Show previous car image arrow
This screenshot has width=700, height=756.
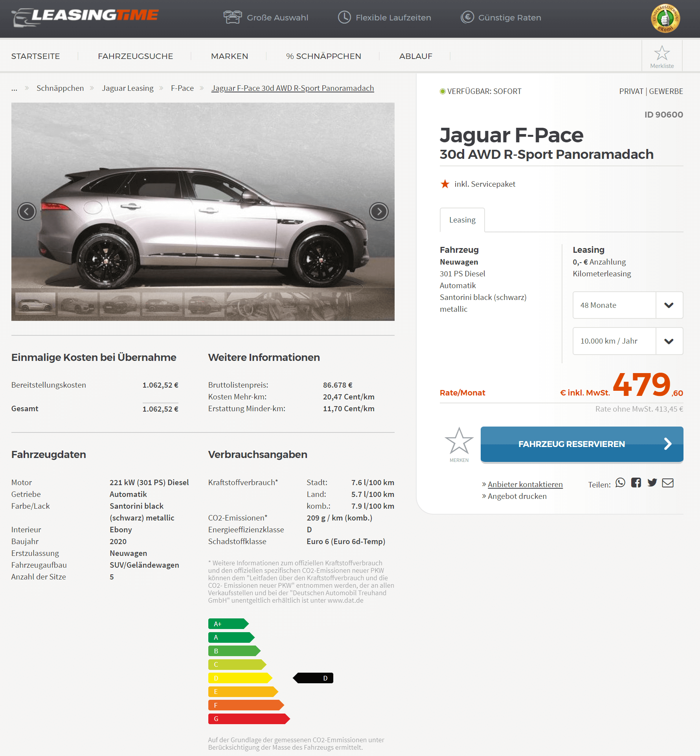tap(27, 212)
